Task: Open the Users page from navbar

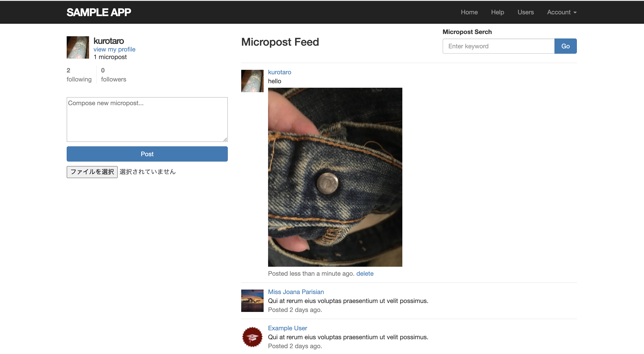Action: coord(525,12)
